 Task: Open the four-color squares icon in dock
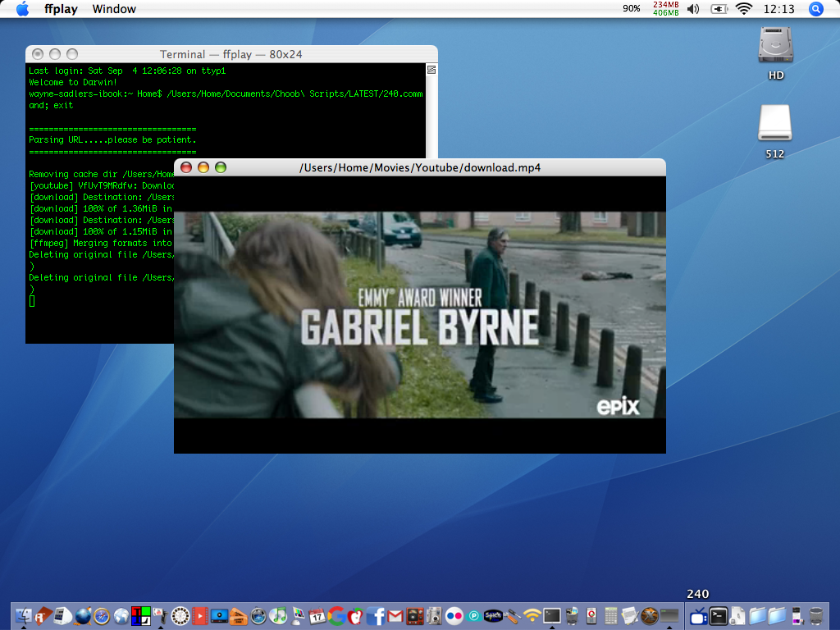141,616
